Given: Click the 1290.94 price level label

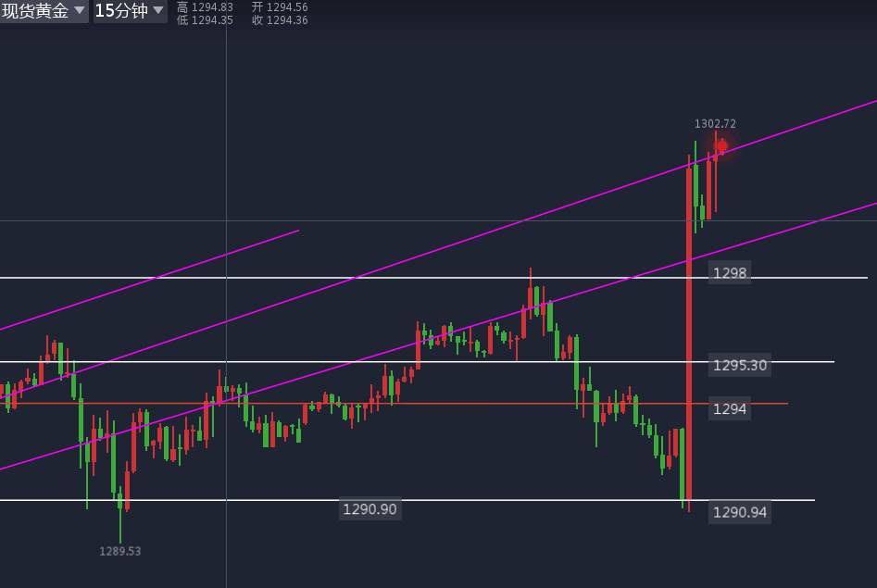Looking at the screenshot, I should pyautogui.click(x=739, y=512).
